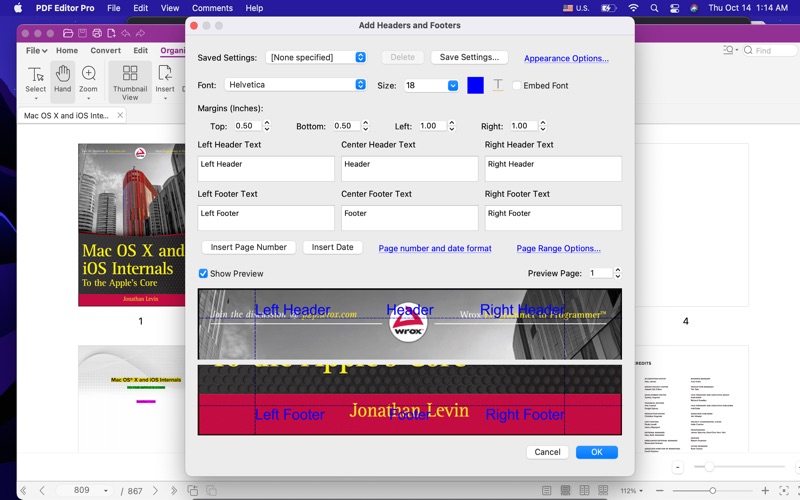
Task: Click the Undo arrow in title bar
Action: tap(126, 33)
